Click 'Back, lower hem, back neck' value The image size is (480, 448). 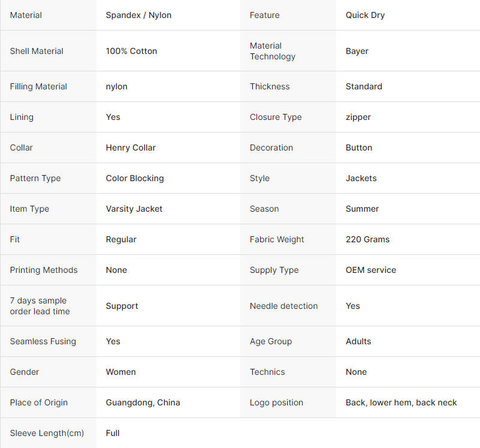(x=401, y=402)
